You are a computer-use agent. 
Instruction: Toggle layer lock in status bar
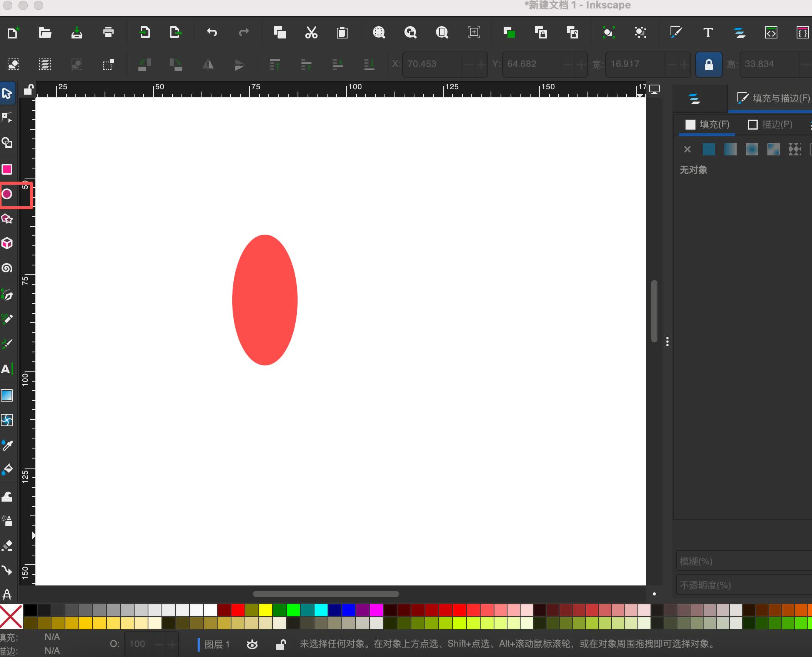click(281, 644)
